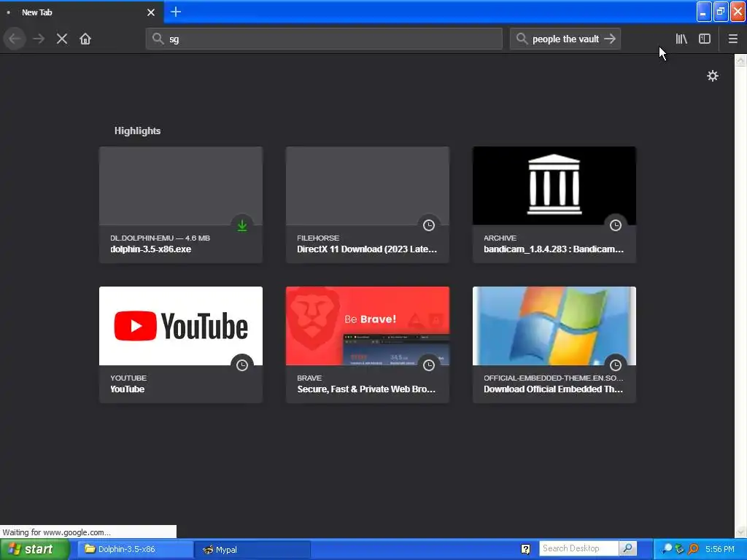Viewport: 747px width, 560px height.
Task: Click the Highlights section header
Action: [x=137, y=131]
